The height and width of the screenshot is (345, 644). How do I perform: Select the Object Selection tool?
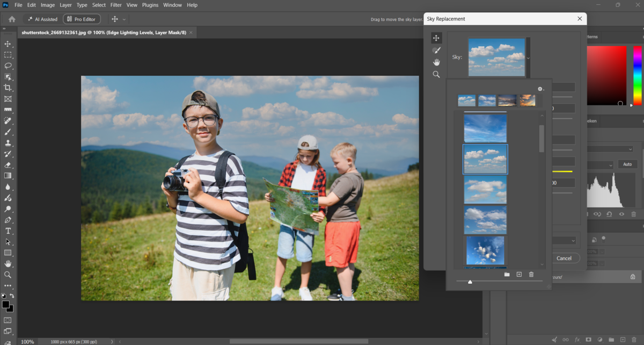8,77
